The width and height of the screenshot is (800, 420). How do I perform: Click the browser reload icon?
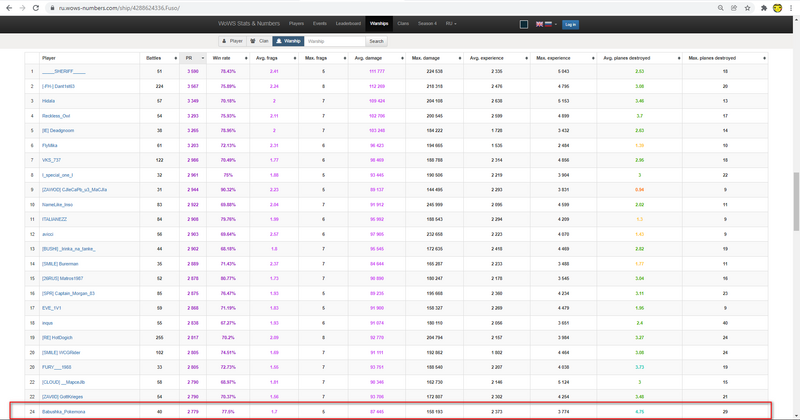coord(37,7)
